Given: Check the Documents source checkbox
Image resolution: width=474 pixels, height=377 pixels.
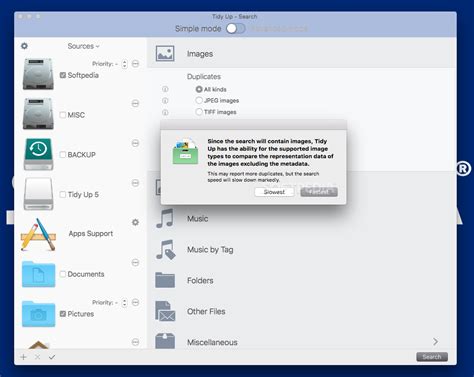Looking at the screenshot, I should 63,274.
